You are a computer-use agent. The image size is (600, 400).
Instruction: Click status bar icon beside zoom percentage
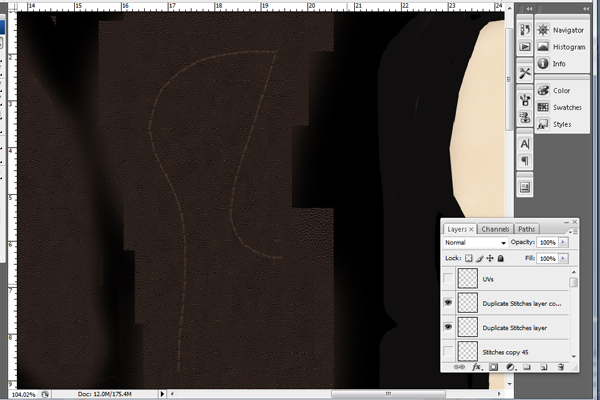(45, 394)
